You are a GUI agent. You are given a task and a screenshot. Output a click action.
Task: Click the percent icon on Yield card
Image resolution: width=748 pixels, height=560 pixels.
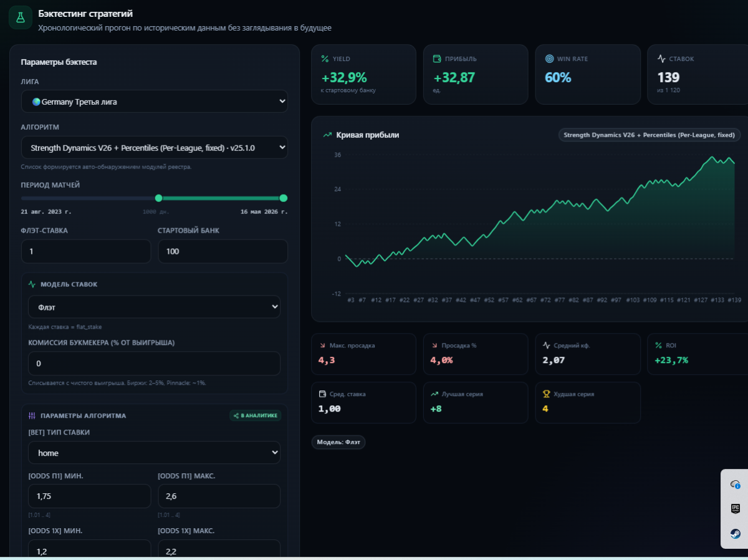tap(325, 59)
